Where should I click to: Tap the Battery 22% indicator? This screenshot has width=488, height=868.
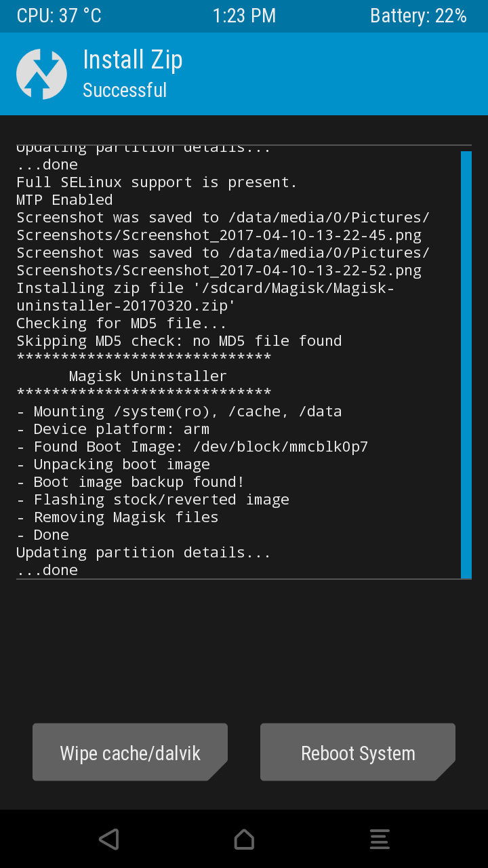point(418,16)
